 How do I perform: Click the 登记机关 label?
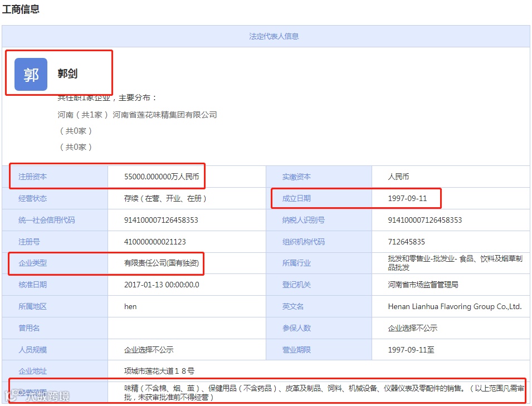click(x=296, y=285)
